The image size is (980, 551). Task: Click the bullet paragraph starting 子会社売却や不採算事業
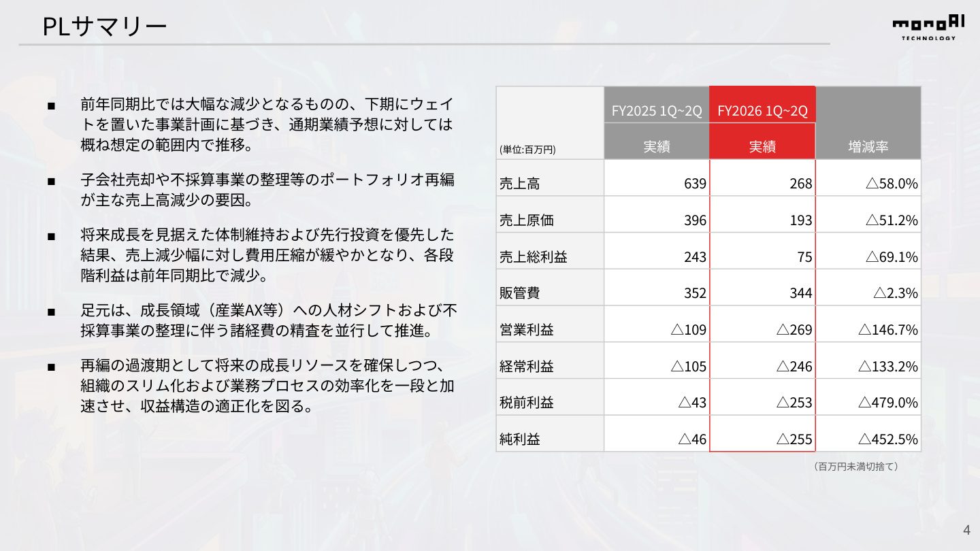tap(266, 190)
